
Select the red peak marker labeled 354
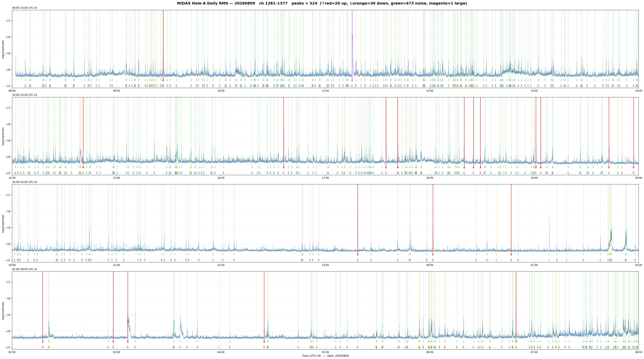(x=634, y=167)
